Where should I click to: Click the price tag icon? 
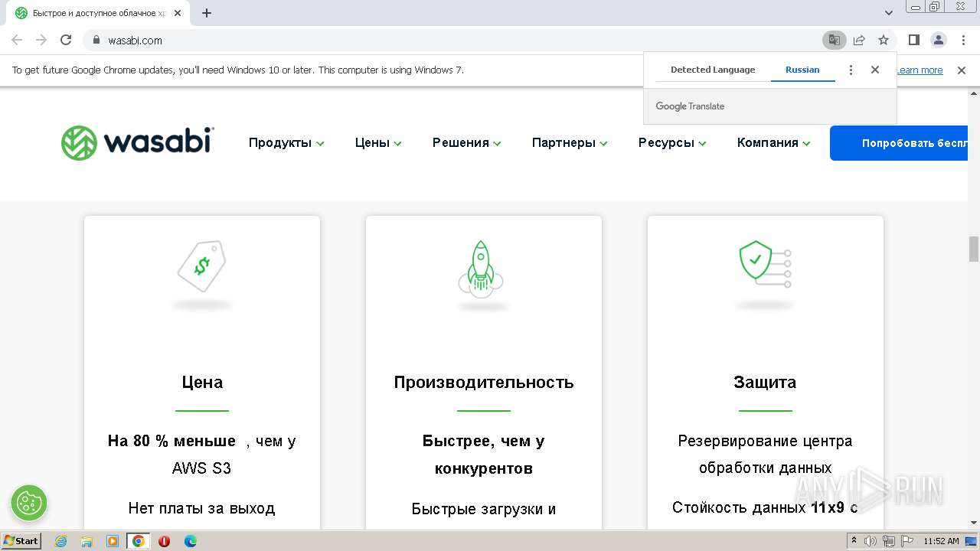point(202,266)
